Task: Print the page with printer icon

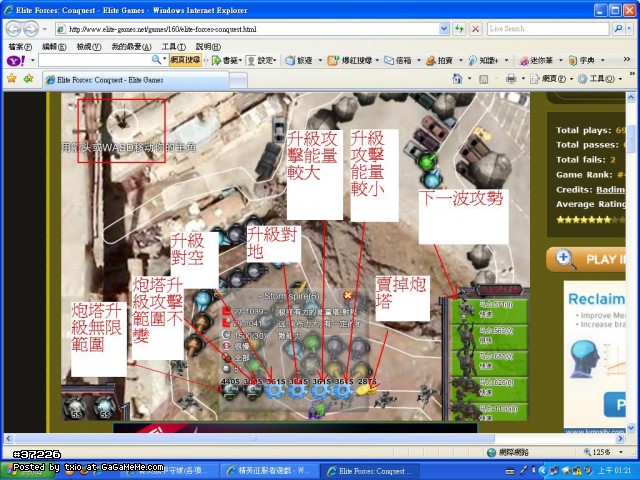Action: (511, 78)
